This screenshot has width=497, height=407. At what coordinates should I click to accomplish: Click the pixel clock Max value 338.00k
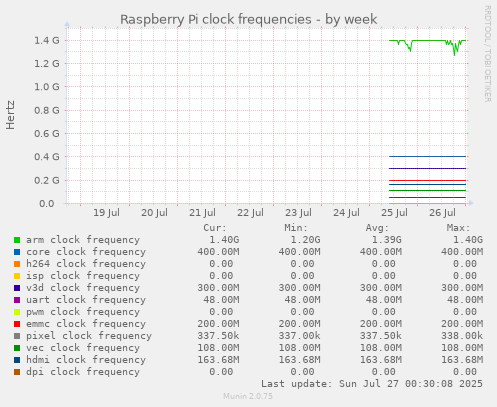(462, 336)
